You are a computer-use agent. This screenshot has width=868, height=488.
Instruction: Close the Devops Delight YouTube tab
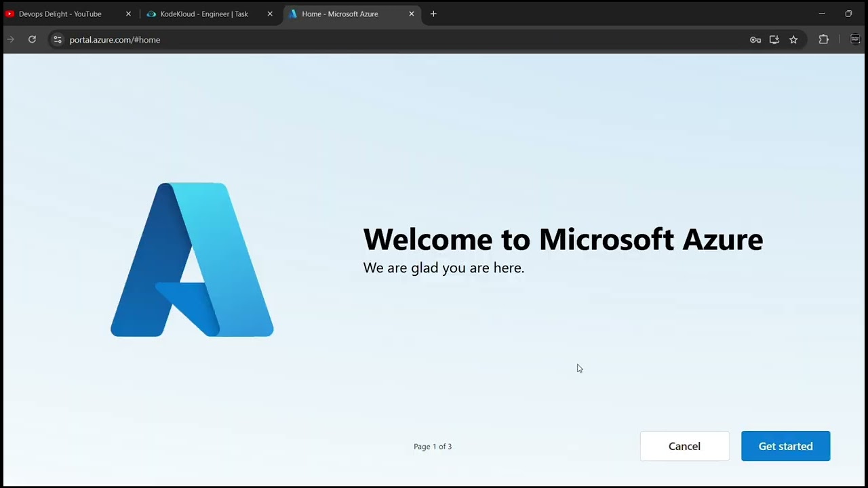pos(128,14)
